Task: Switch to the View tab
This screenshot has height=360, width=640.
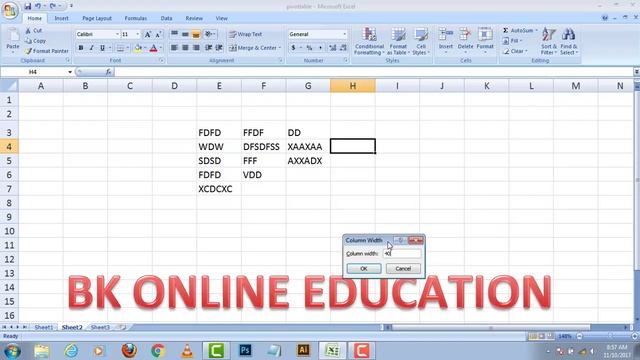Action: (222, 18)
